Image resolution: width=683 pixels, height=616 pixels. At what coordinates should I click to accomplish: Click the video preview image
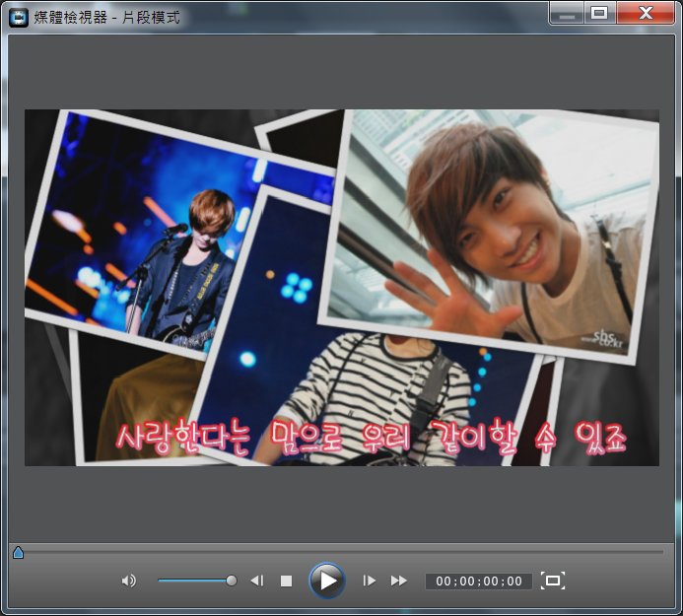point(341,288)
